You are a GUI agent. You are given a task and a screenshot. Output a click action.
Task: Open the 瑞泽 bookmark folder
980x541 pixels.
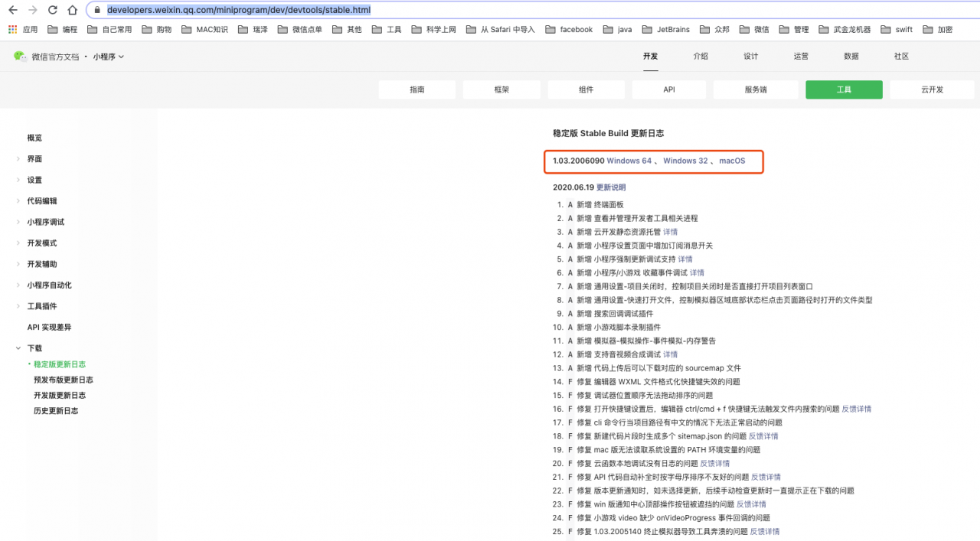point(253,29)
